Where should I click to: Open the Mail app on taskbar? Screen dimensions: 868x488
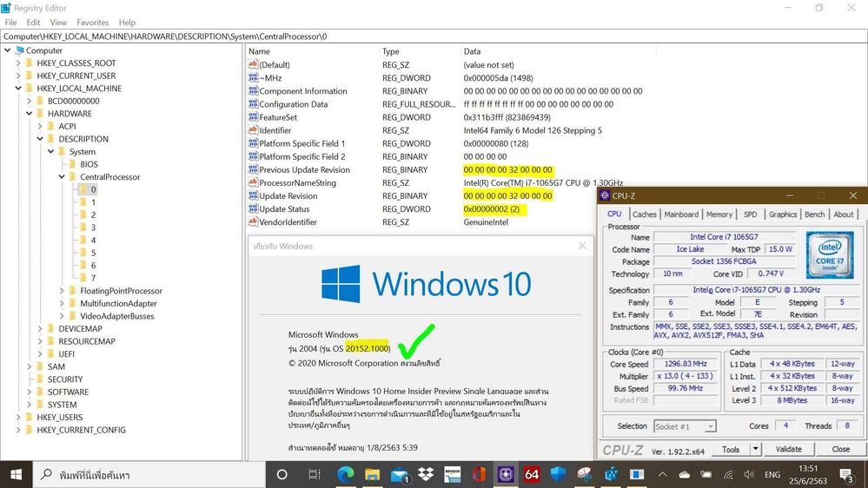(x=399, y=474)
